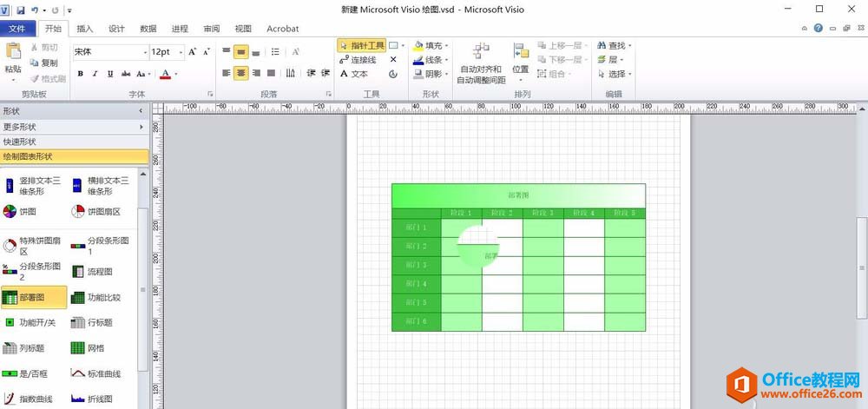Select the Row header (行标题) shape
The width and height of the screenshot is (868, 409).
[x=92, y=323]
